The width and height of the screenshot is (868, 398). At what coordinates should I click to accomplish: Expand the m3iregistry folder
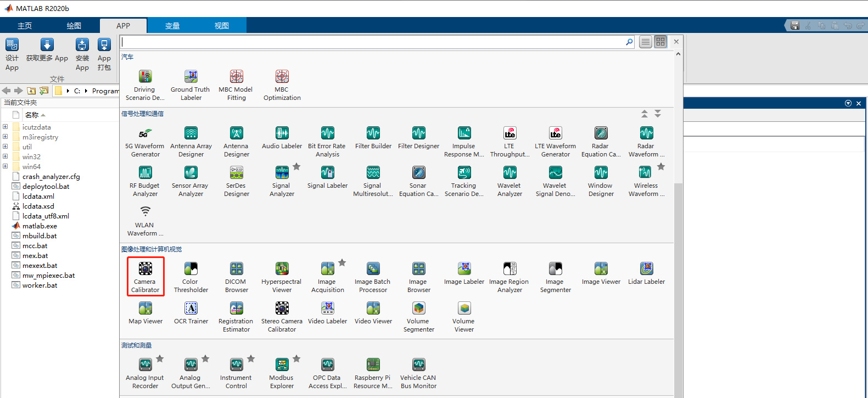pos(5,137)
